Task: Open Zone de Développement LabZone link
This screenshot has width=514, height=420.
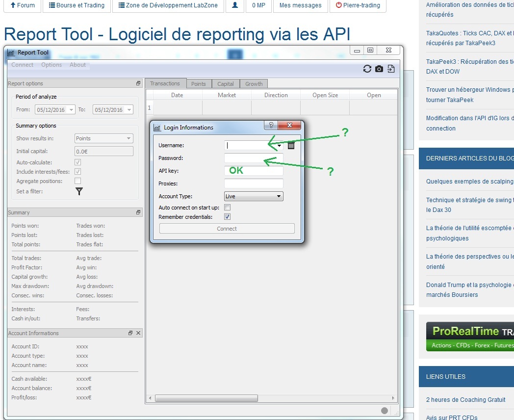Action: pyautogui.click(x=168, y=5)
